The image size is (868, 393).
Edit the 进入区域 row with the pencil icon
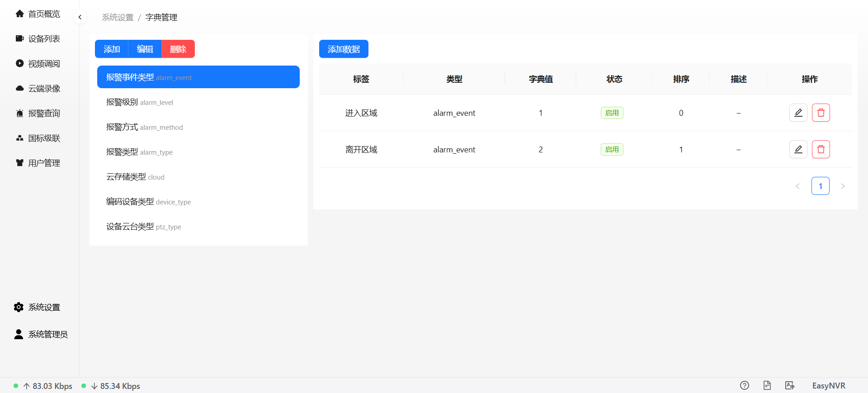point(798,113)
